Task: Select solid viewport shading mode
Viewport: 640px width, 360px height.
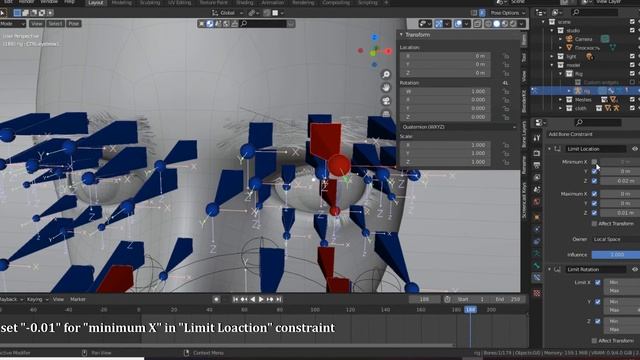Action: pyautogui.click(x=496, y=24)
